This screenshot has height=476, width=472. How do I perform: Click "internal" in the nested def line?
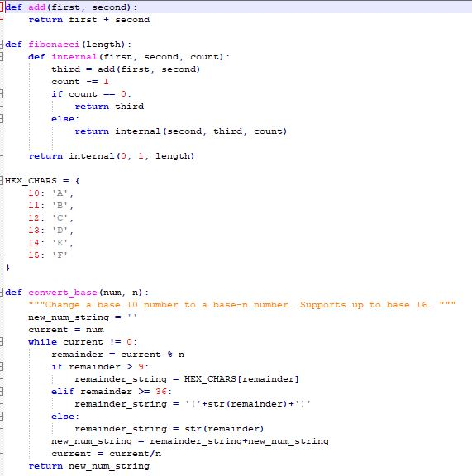coord(74,57)
